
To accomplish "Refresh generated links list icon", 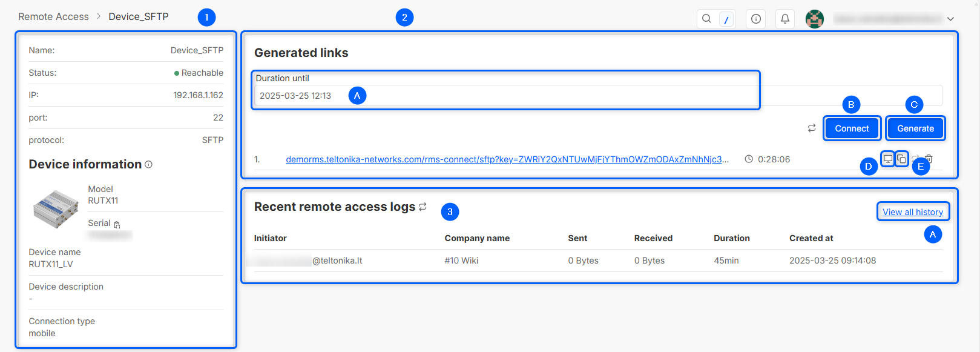I will tap(812, 128).
